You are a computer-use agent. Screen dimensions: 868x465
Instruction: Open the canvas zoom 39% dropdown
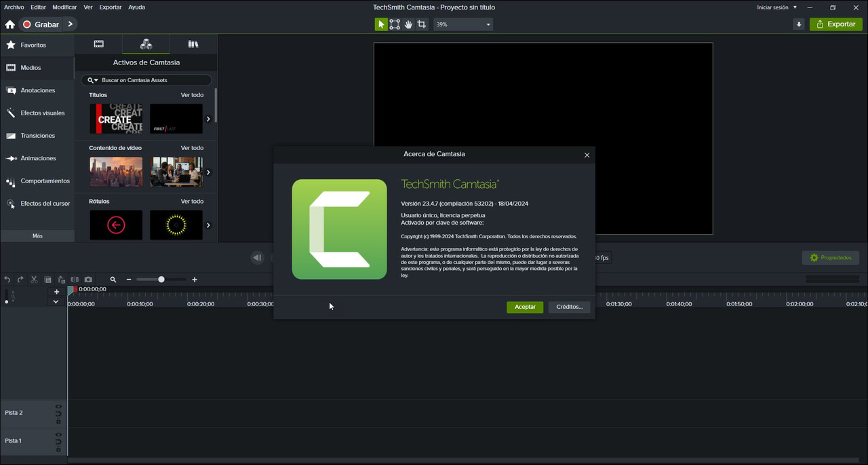tap(463, 24)
